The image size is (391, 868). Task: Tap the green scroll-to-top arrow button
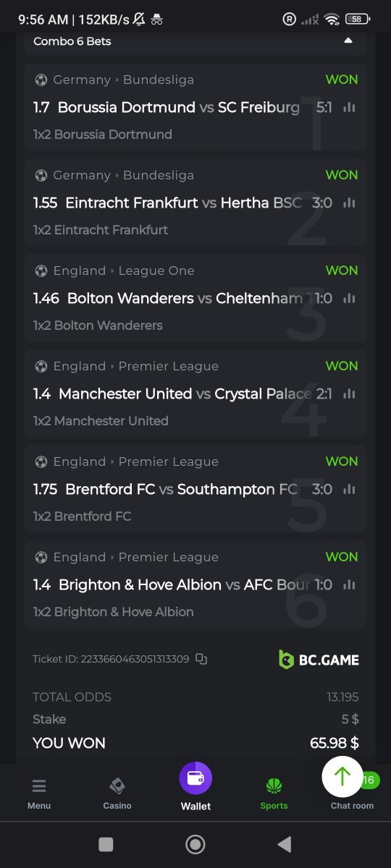[x=342, y=776]
